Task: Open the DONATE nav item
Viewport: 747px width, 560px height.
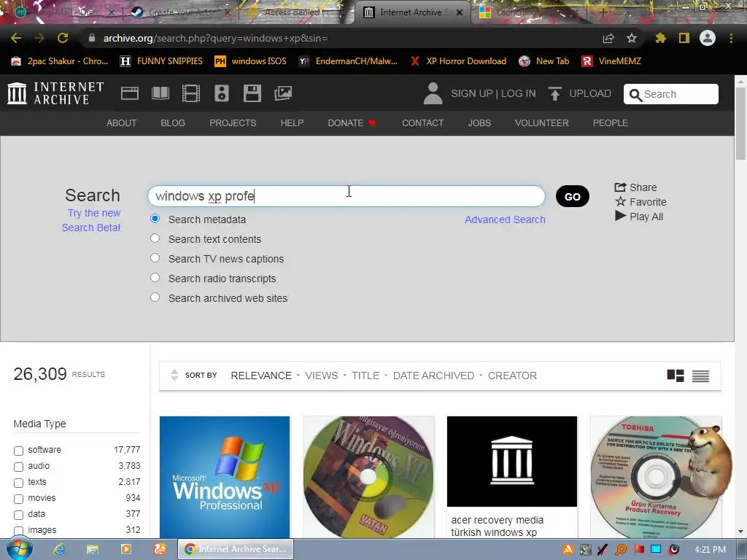Action: click(x=352, y=122)
